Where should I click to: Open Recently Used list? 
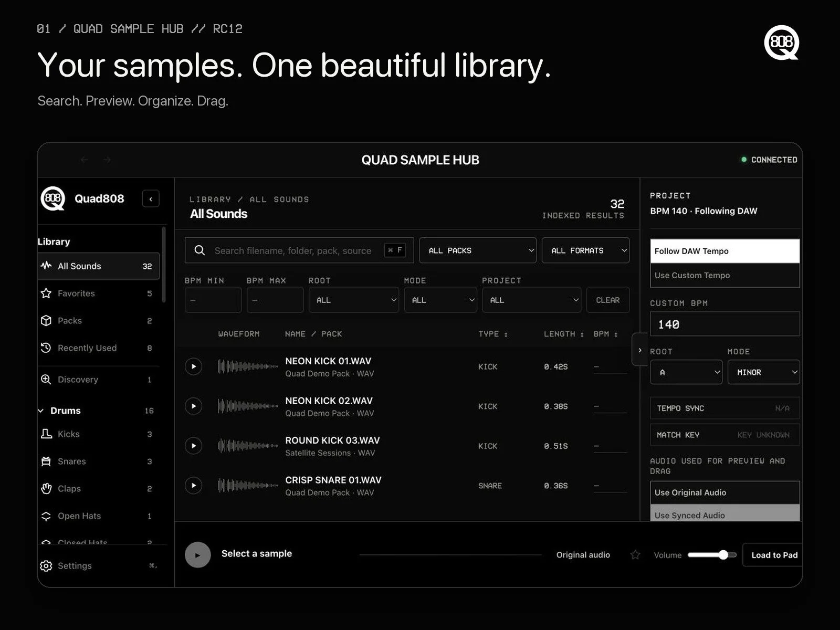pyautogui.click(x=99, y=348)
